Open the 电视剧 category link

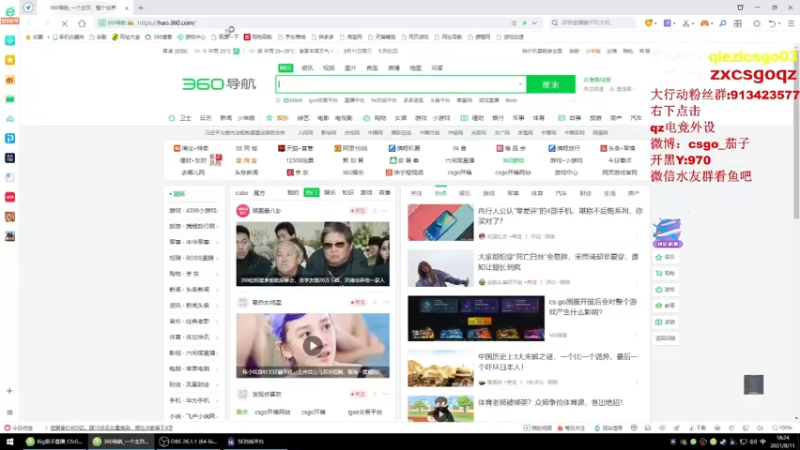pos(344,118)
